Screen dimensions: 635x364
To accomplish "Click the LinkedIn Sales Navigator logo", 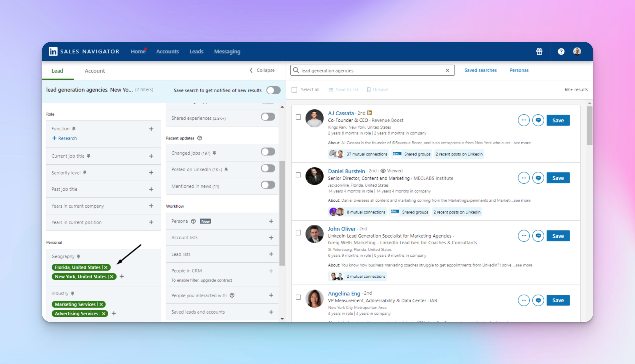I will tap(53, 51).
